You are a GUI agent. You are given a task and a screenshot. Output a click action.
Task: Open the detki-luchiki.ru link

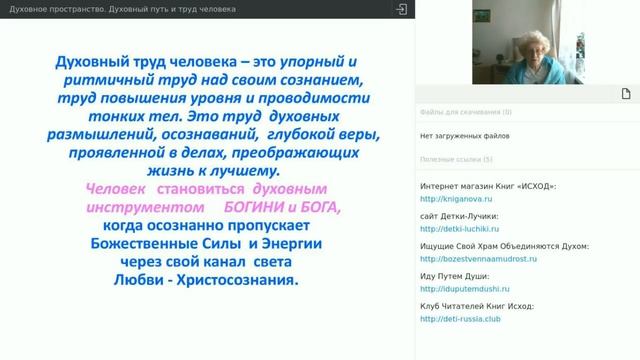click(460, 229)
